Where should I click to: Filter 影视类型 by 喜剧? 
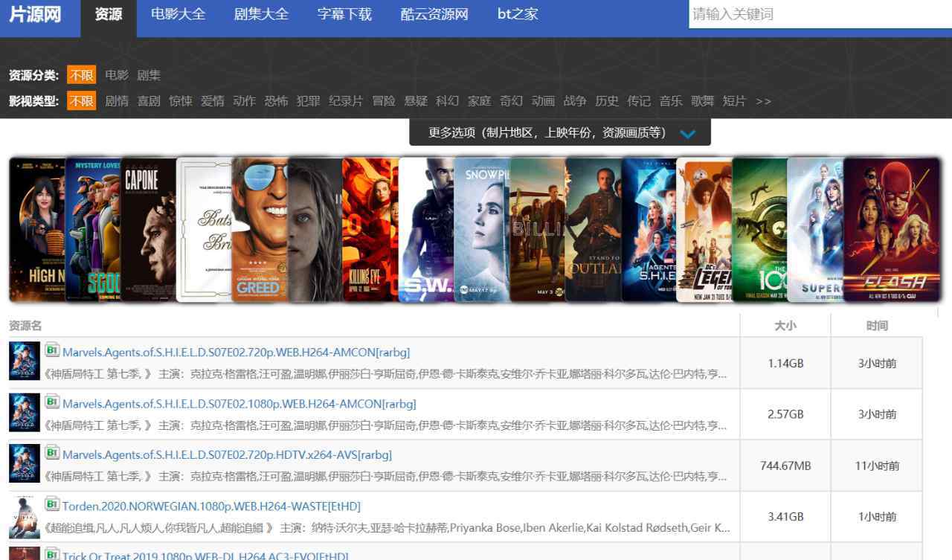pyautogui.click(x=149, y=100)
